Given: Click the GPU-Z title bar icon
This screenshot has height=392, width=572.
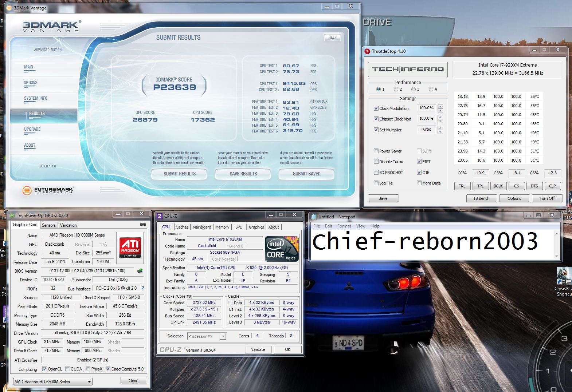Looking at the screenshot, I should 12,215.
